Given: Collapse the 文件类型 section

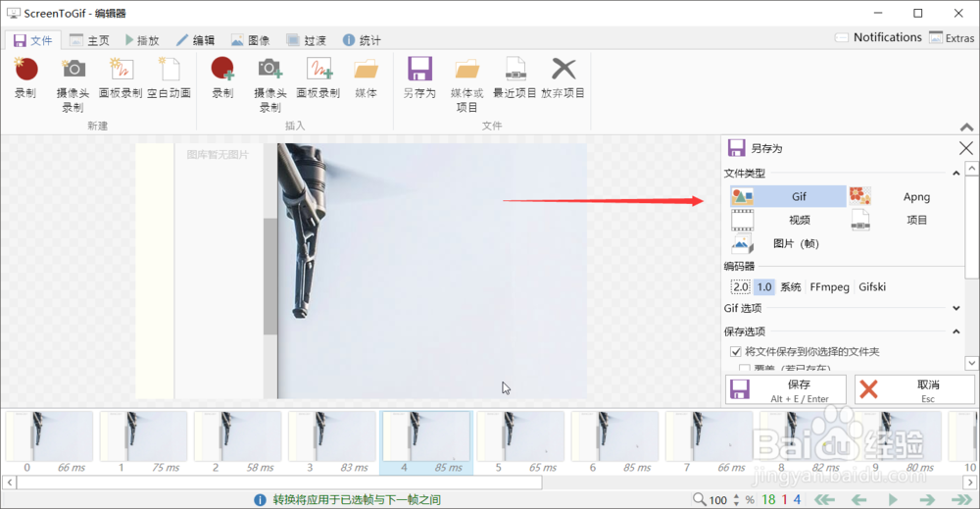Looking at the screenshot, I should click(x=956, y=174).
